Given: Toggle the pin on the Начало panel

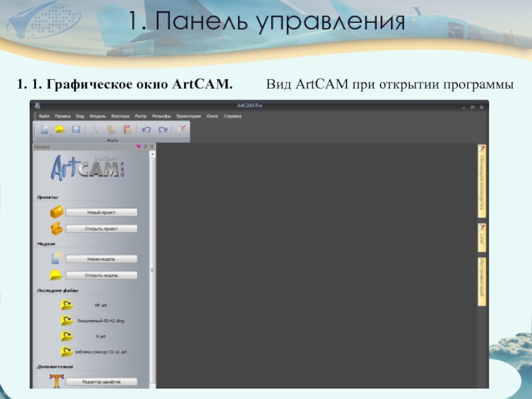Looking at the screenshot, I should click(146, 146).
